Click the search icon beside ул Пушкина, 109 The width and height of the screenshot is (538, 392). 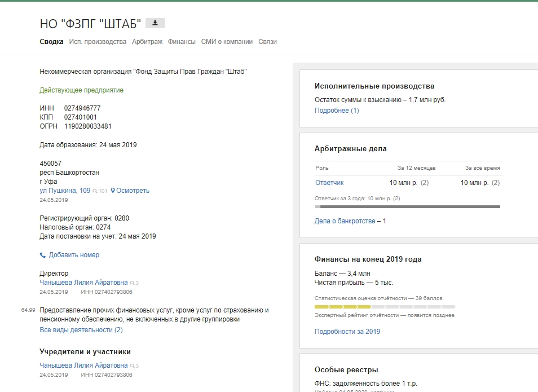tap(95, 191)
